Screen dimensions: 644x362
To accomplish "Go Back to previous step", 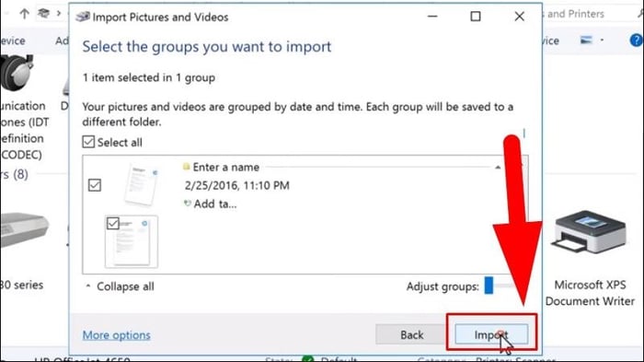I will 411,334.
